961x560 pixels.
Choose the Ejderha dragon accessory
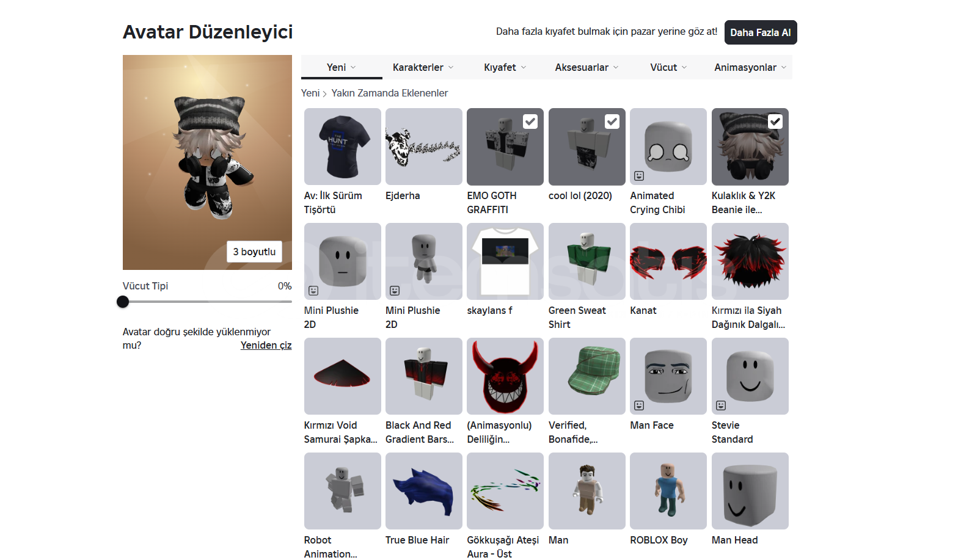pos(424,147)
